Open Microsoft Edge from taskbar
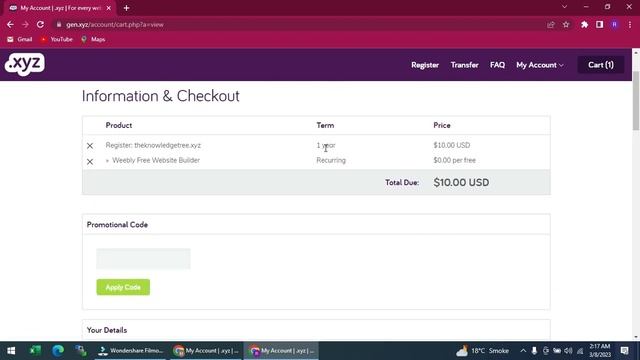Viewport: 640px width, 360px height. point(58,351)
